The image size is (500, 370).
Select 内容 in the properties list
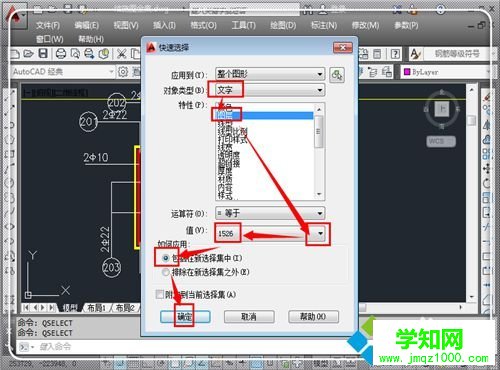pos(225,187)
